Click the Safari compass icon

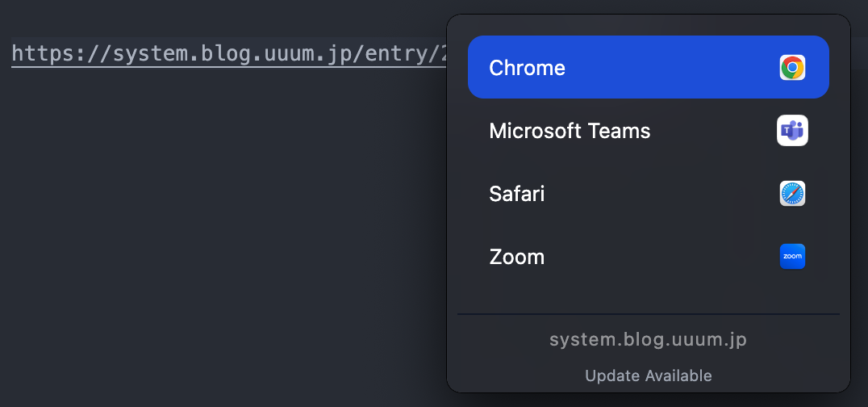[792, 194]
